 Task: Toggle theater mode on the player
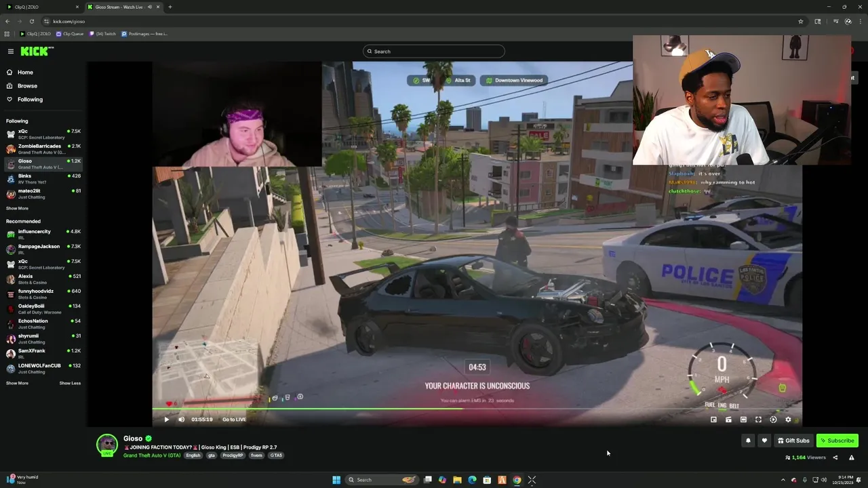coord(743,420)
